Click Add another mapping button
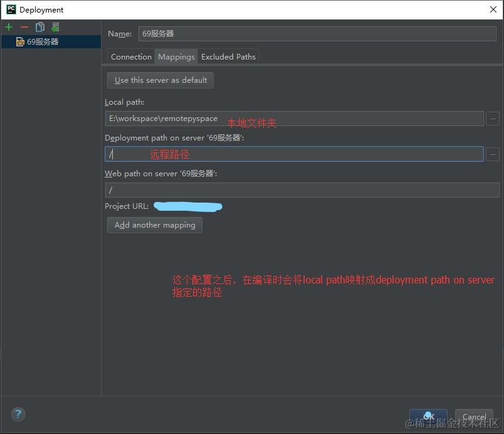Image resolution: width=504 pixels, height=434 pixels. click(155, 225)
